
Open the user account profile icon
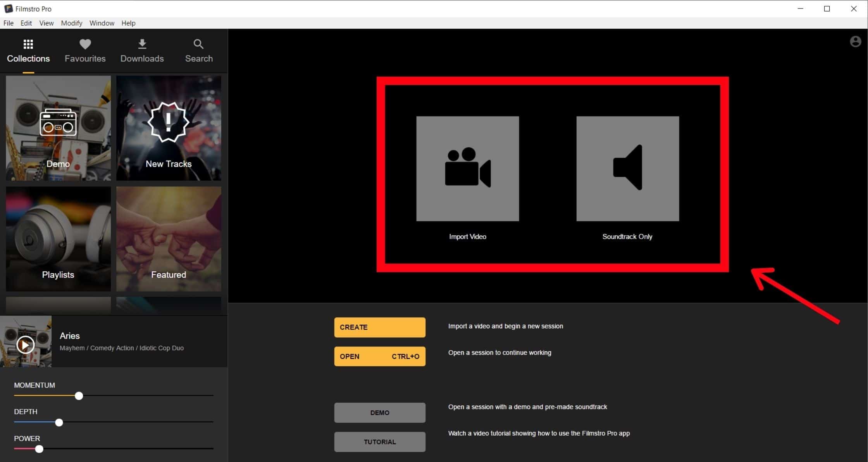855,42
